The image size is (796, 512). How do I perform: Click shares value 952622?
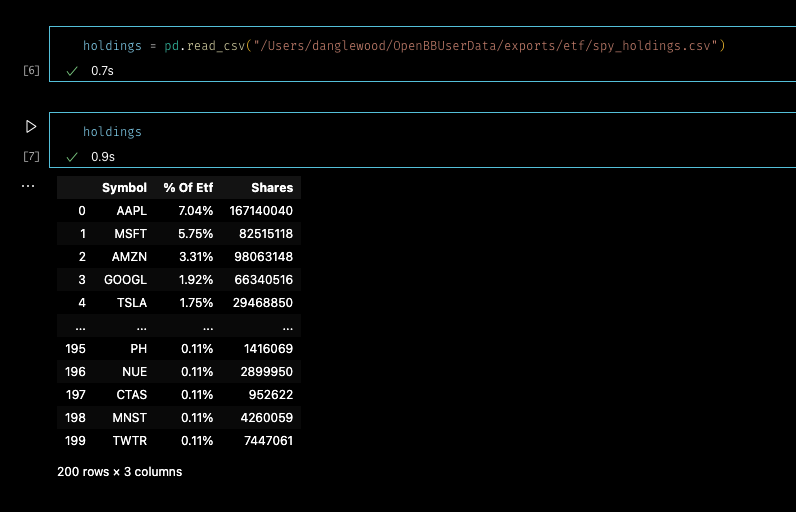click(271, 395)
